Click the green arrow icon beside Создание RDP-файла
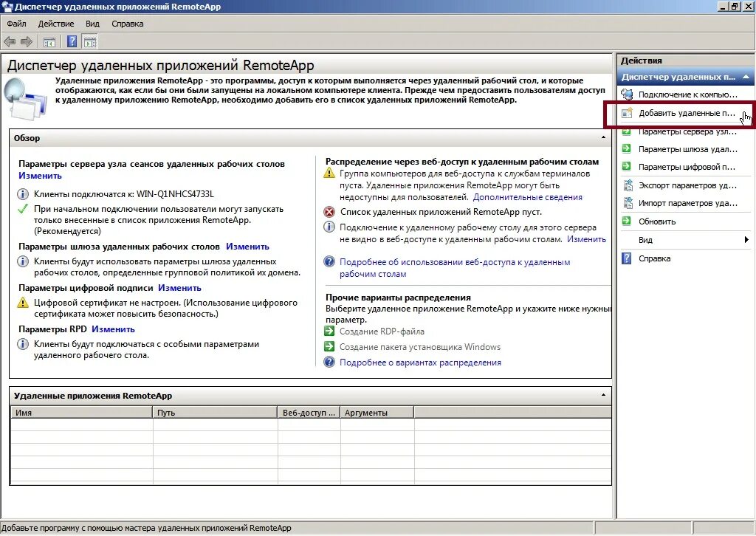 [x=329, y=331]
